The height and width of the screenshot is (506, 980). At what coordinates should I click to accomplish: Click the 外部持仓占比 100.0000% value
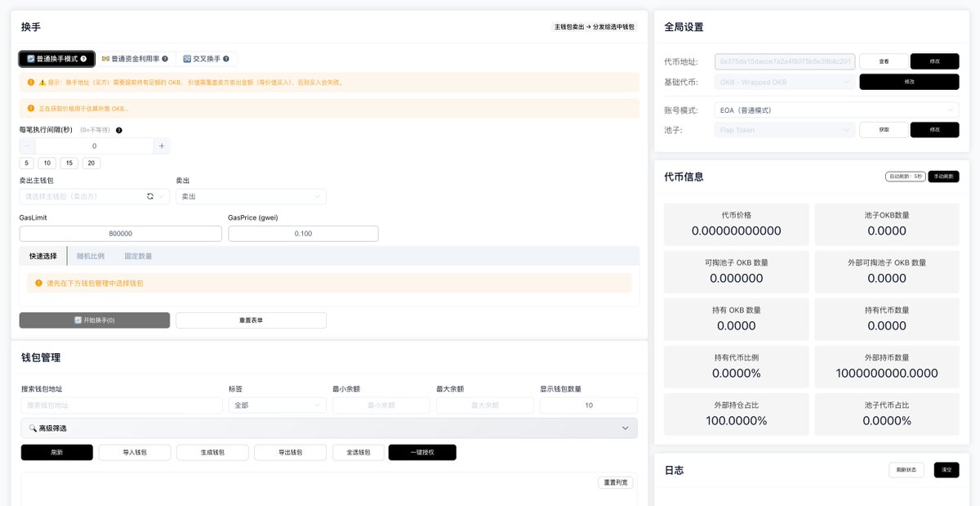tap(736, 421)
